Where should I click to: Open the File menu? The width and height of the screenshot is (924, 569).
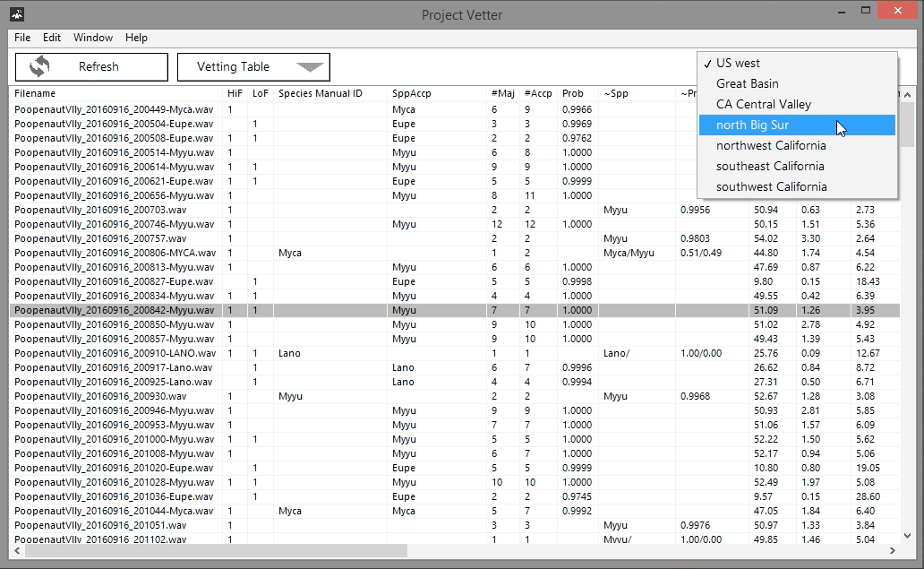[x=22, y=38]
